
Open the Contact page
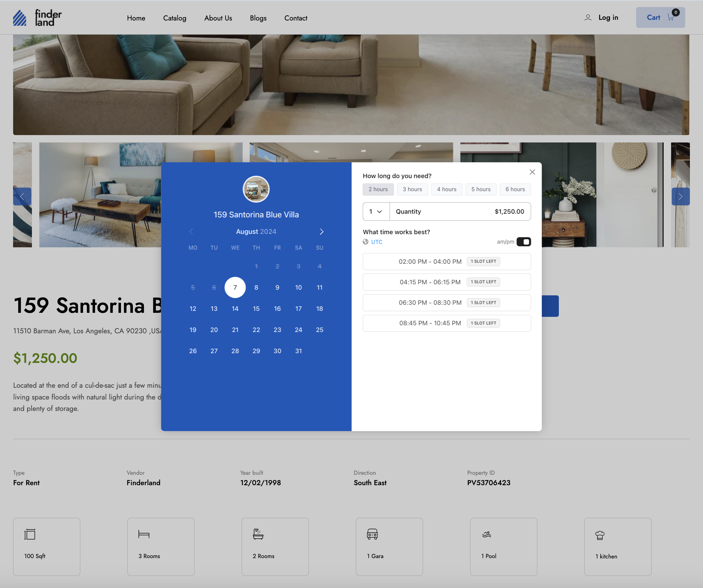click(296, 18)
